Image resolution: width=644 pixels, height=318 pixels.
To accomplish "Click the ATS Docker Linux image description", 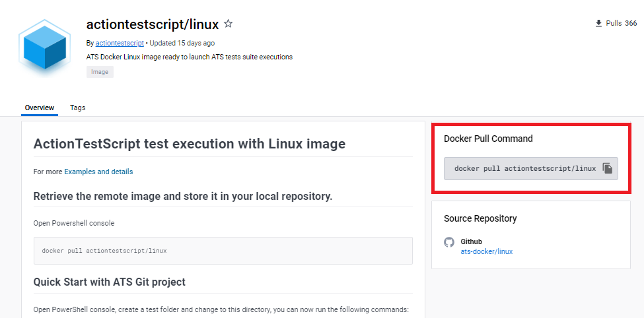I will [x=190, y=57].
